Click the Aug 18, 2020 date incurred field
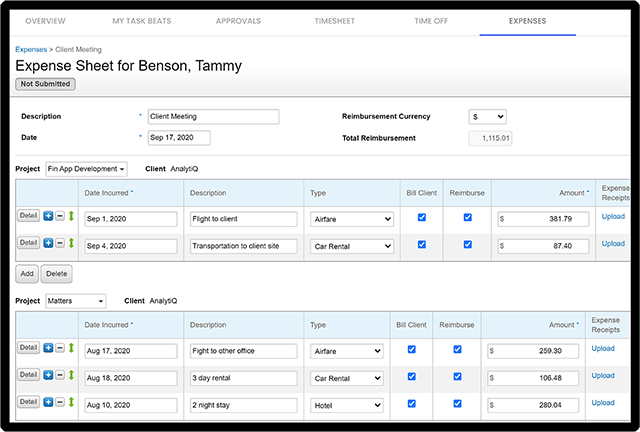This screenshot has width=640, height=432. coord(131,378)
